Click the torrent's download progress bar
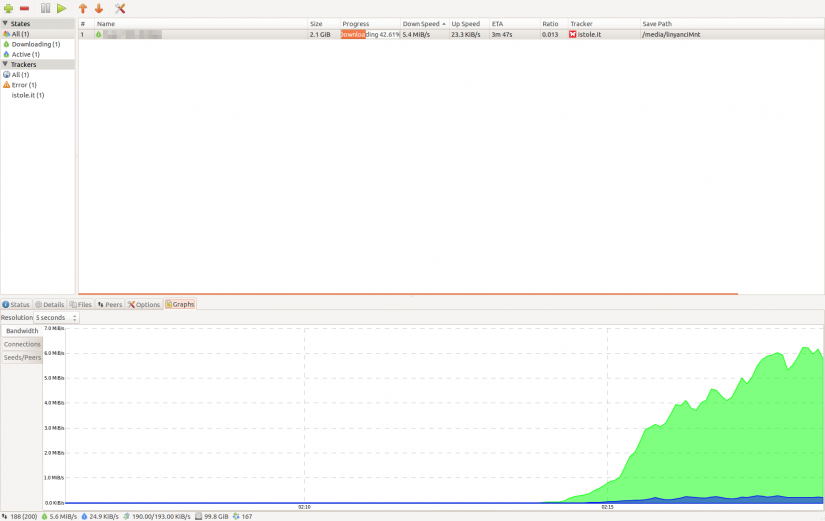This screenshot has width=825, height=521. click(370, 34)
